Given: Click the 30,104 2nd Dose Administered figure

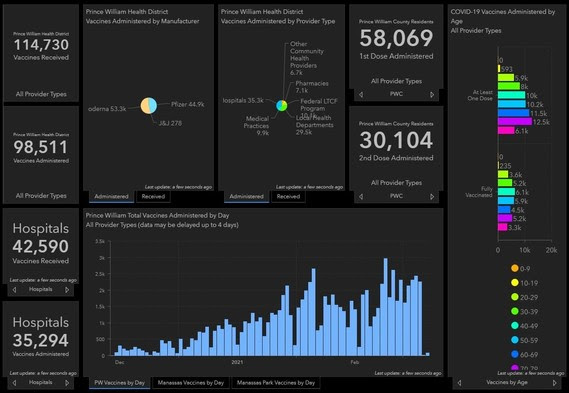Looking at the screenshot, I should (x=396, y=140).
